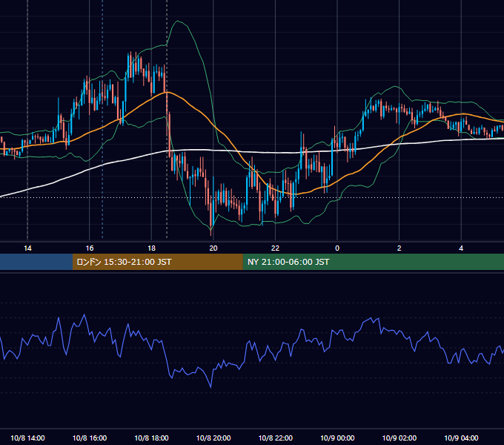Click the 10/8 16:00 time label
Screen dimensions: 504x445
[90, 438]
